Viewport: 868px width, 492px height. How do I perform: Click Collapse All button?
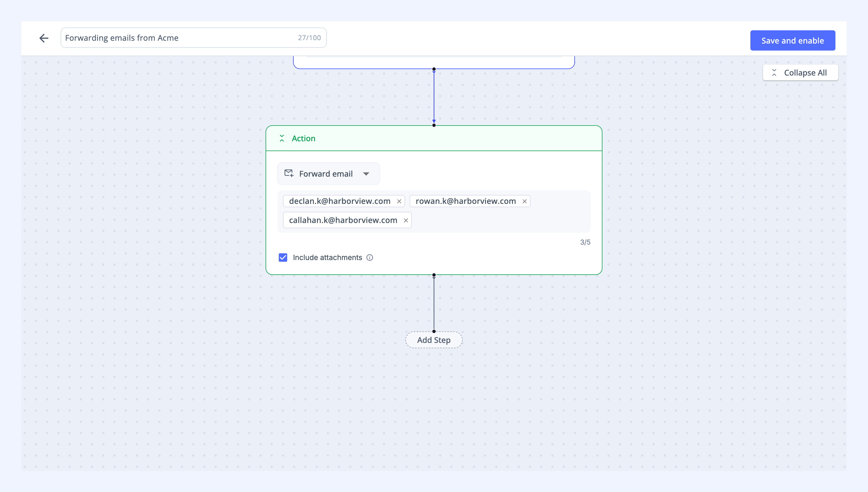[x=800, y=73]
